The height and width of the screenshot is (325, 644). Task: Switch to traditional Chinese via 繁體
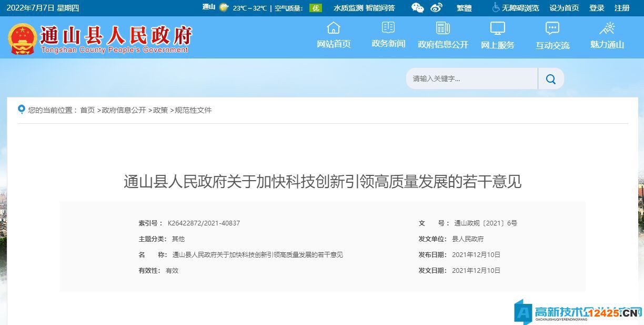point(464,8)
